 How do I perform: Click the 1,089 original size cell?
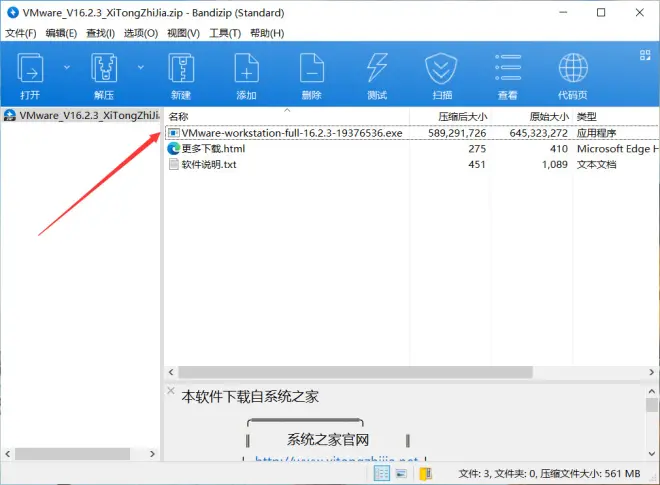tap(555, 164)
